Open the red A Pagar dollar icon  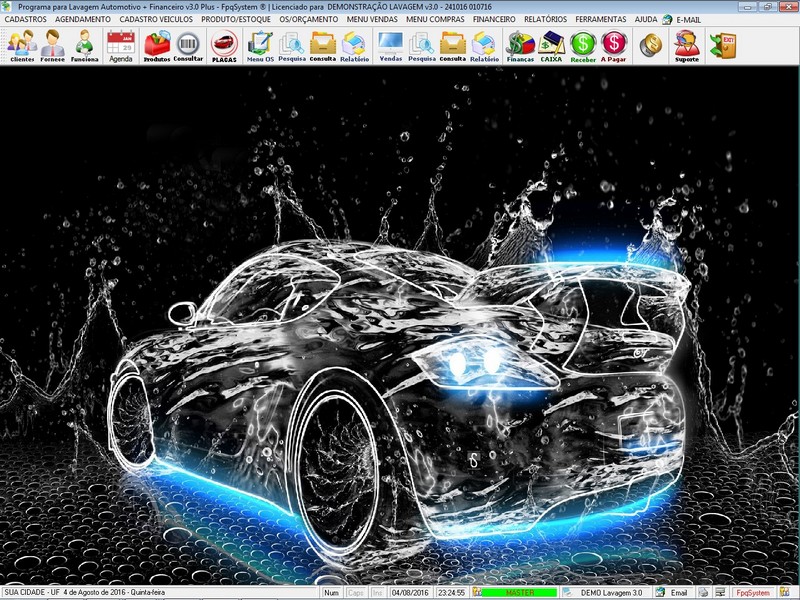pos(613,46)
